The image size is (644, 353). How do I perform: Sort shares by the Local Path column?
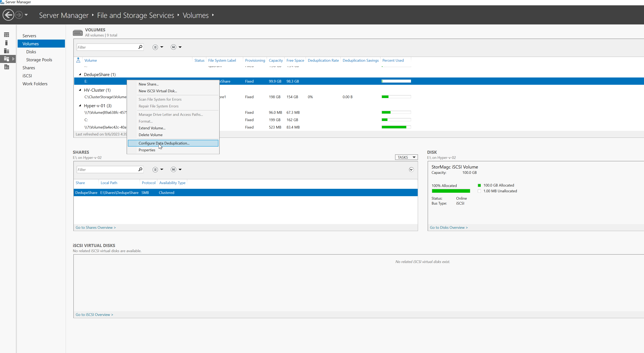coord(109,183)
